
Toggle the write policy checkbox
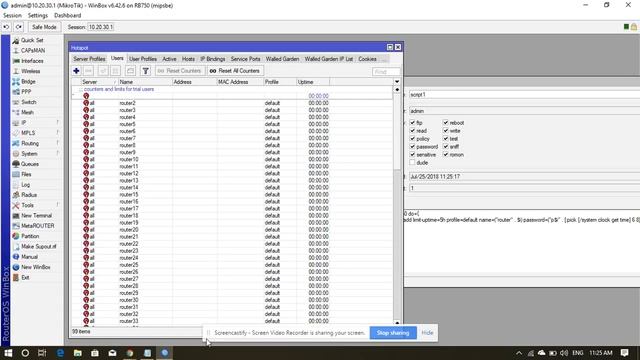[446, 131]
